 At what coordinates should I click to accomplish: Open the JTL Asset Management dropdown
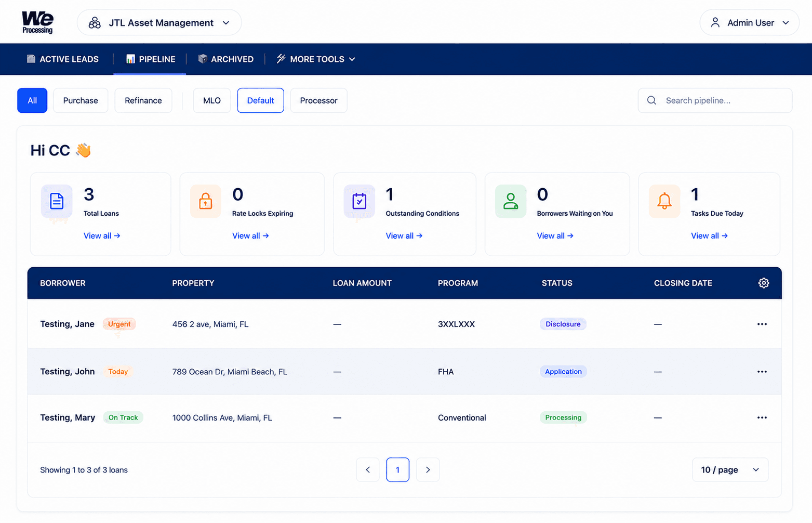pyautogui.click(x=159, y=23)
